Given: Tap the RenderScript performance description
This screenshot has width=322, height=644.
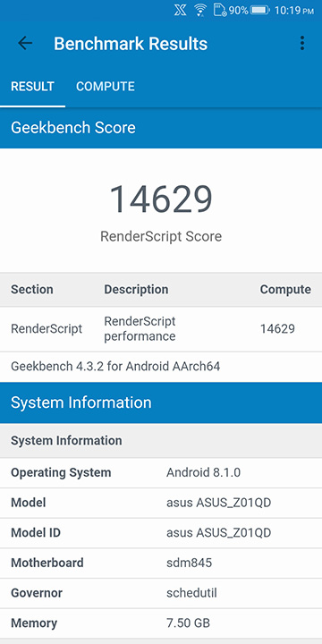Looking at the screenshot, I should point(140,328).
